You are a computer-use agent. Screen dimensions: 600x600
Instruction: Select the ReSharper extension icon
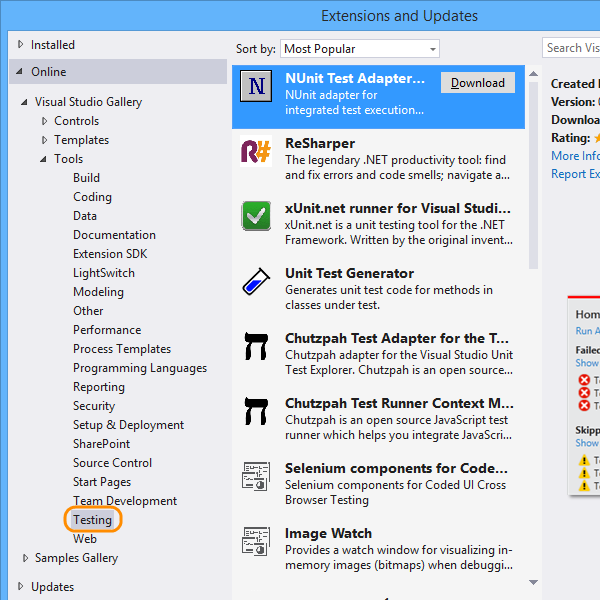(x=257, y=151)
